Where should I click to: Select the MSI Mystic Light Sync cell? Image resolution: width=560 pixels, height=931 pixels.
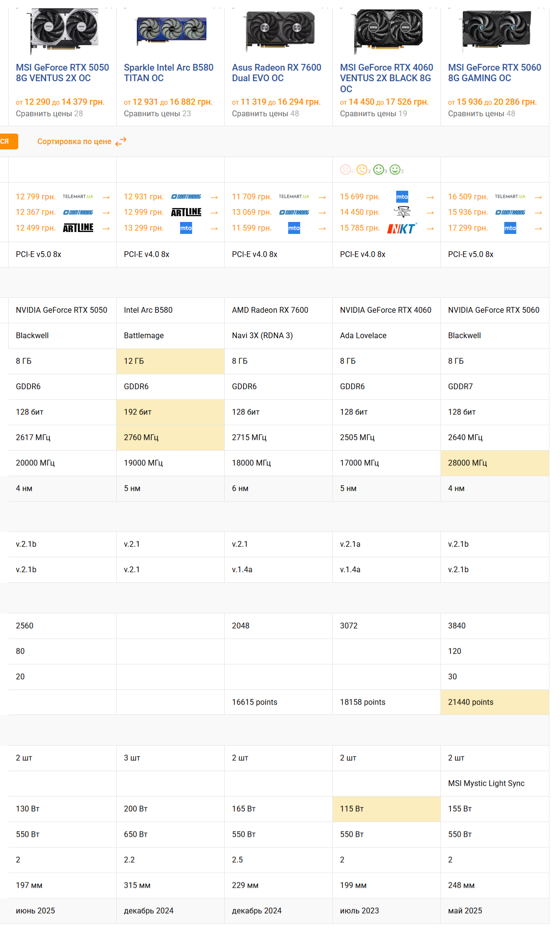(495, 784)
